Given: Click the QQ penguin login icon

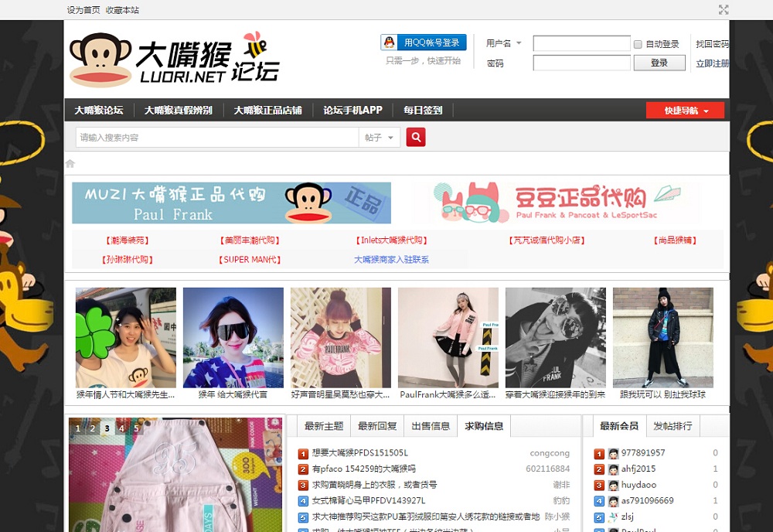Looking at the screenshot, I should pyautogui.click(x=389, y=43).
